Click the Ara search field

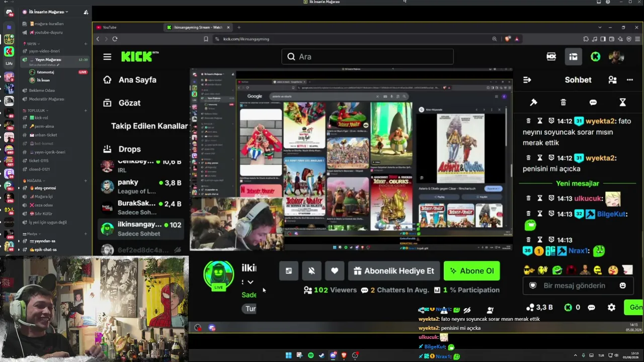[x=367, y=57]
